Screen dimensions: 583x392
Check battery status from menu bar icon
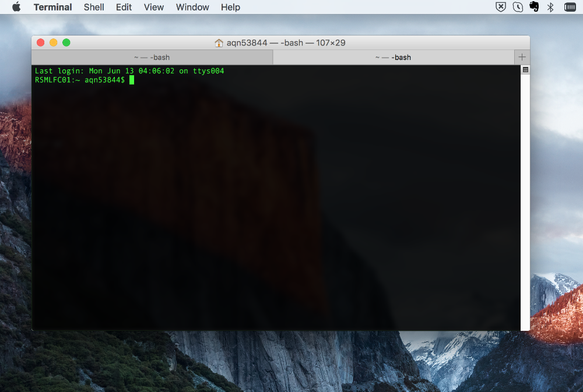pyautogui.click(x=570, y=6)
